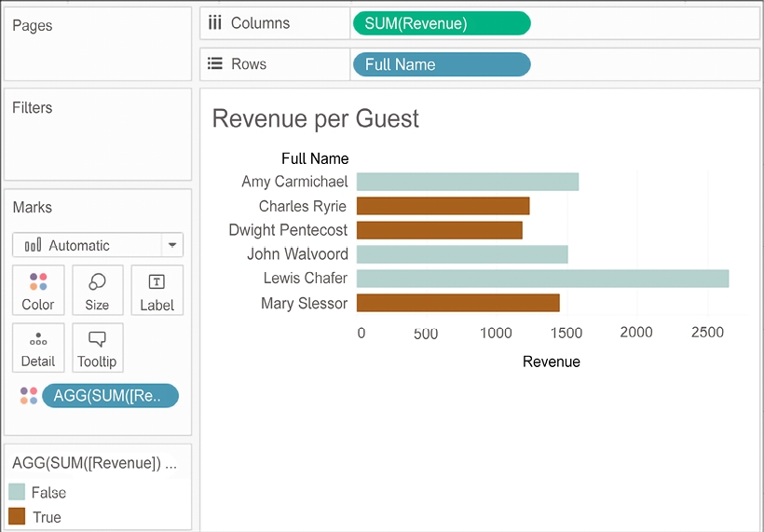Screen dimensions: 764x532
Task: Click the Rows shelf icon
Action: pyautogui.click(x=214, y=64)
